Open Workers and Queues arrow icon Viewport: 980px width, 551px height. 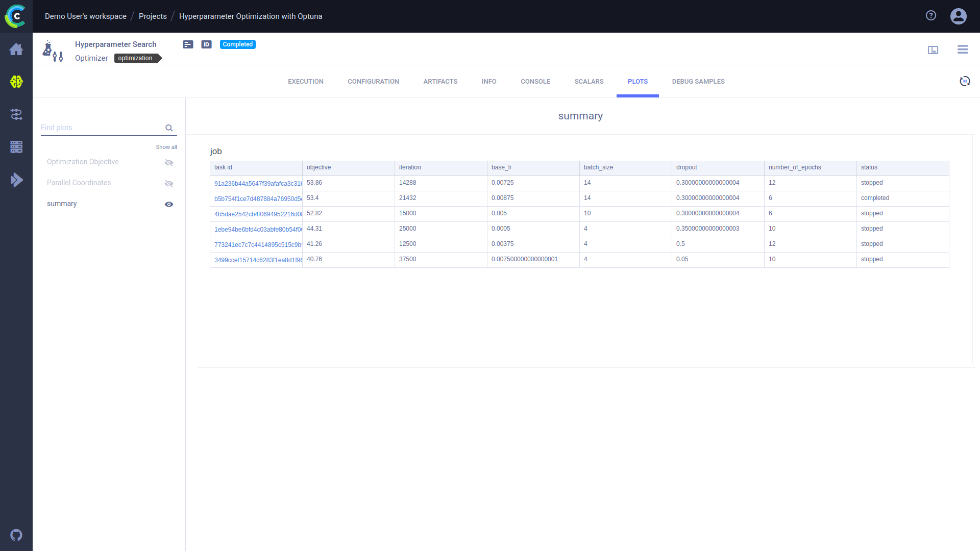(16, 180)
